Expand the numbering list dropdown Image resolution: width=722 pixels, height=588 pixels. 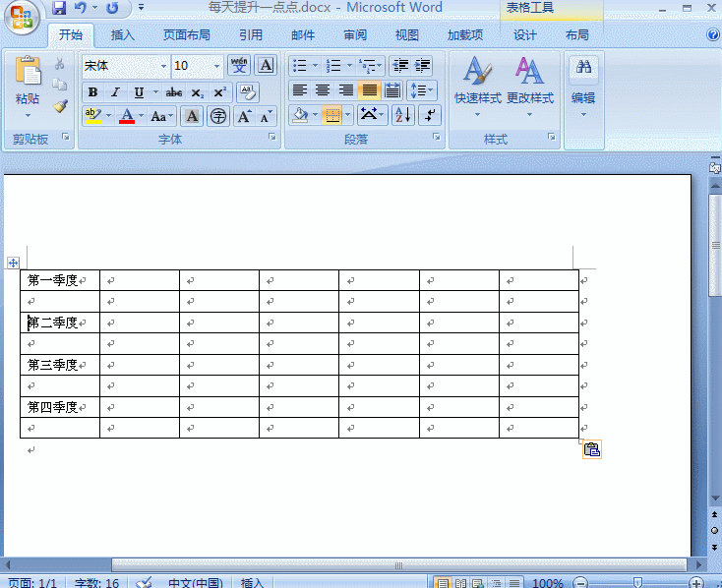click(349, 66)
